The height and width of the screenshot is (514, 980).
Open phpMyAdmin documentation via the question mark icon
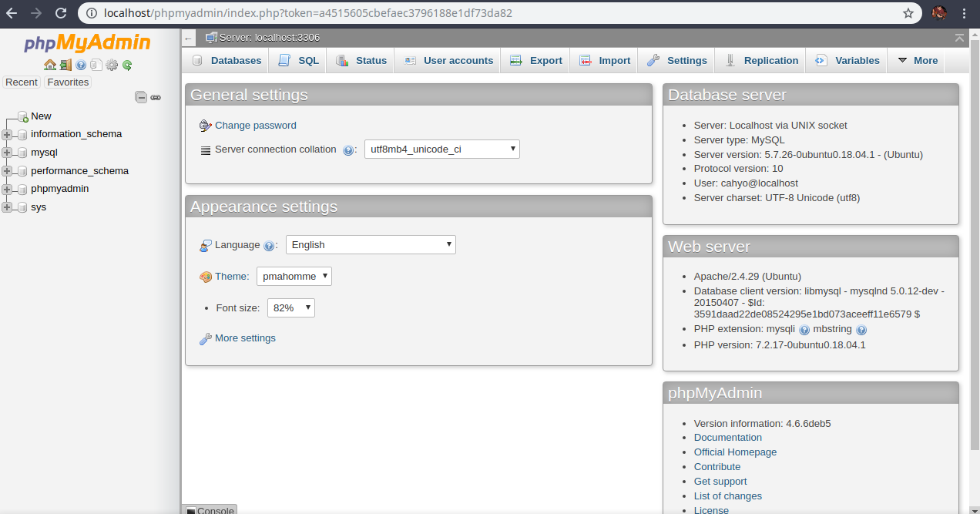(x=81, y=65)
